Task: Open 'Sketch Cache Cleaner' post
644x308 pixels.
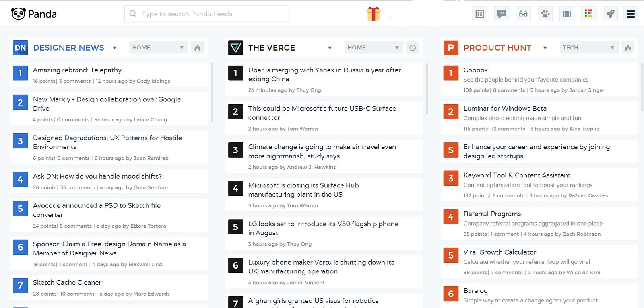Action: [x=67, y=282]
